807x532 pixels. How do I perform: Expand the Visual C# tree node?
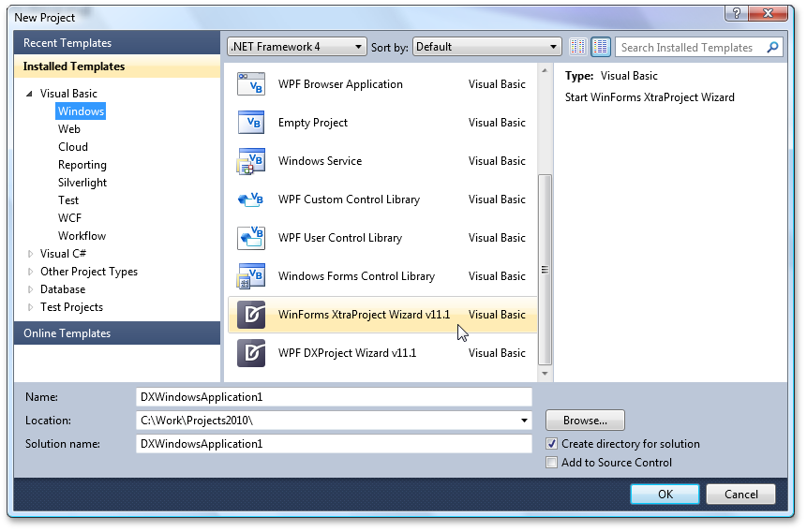point(31,254)
